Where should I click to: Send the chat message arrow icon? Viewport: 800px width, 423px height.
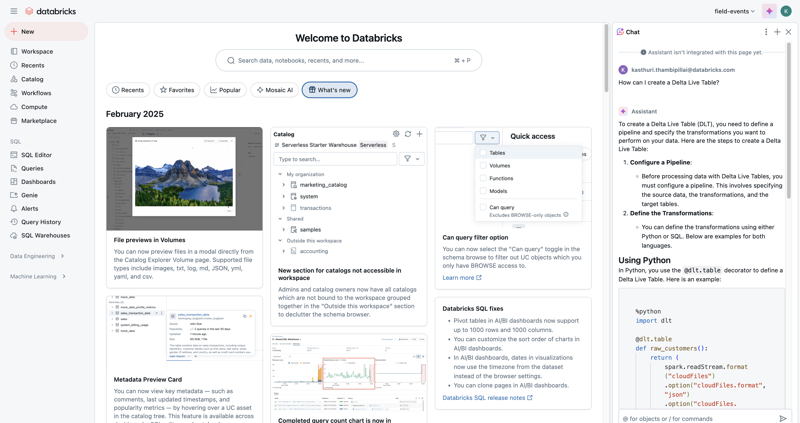pyautogui.click(x=783, y=418)
